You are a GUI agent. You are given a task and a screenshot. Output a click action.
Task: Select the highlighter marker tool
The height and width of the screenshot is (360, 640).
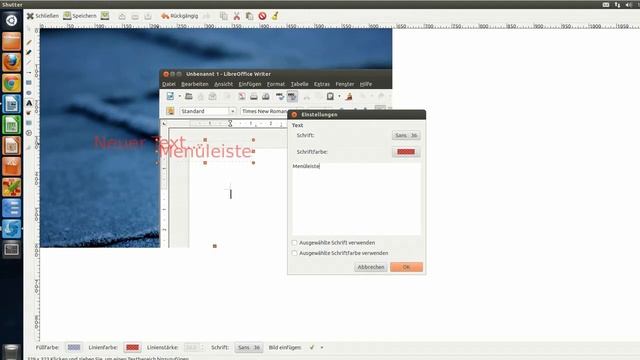point(29,52)
